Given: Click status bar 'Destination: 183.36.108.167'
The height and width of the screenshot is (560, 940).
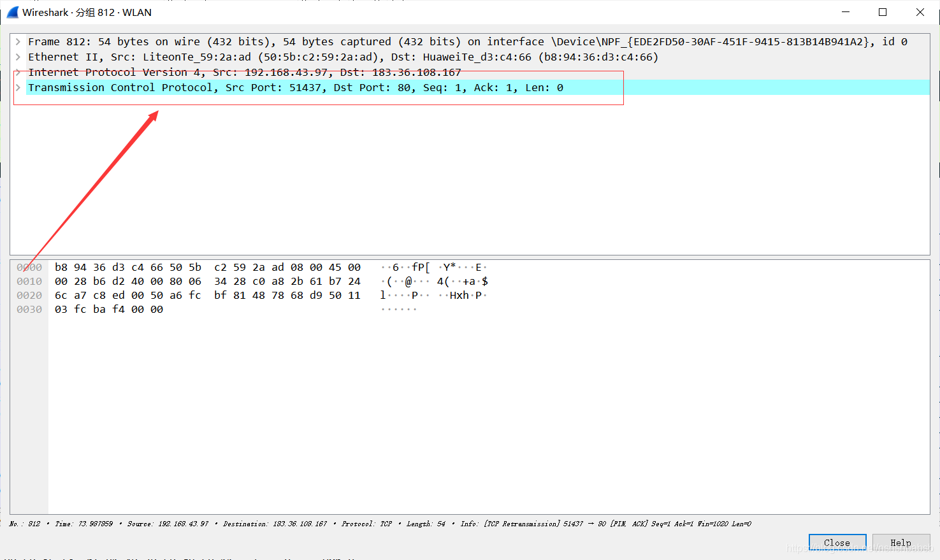Looking at the screenshot, I should (x=275, y=524).
